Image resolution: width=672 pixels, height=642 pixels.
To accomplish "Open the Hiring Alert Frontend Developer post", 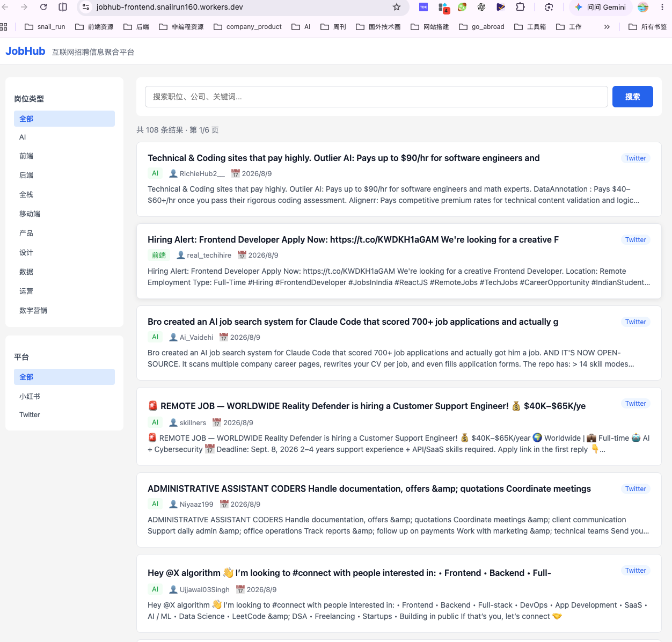I will click(x=353, y=239).
